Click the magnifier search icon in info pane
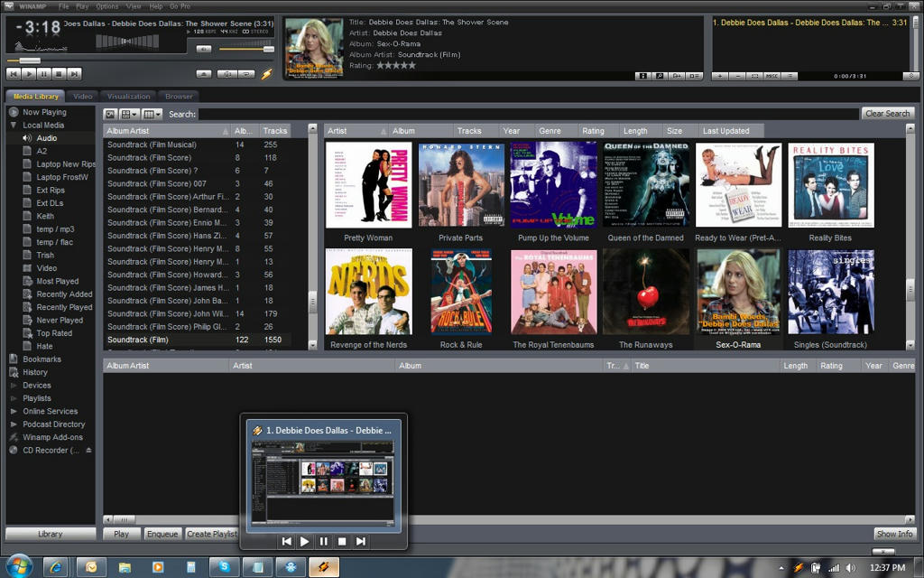Screen dimensions: 924x578 660,76
